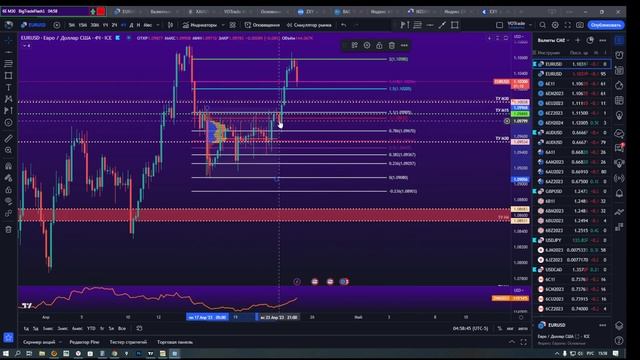The width and height of the screenshot is (640, 360).
Task: Open settings of selected Fibonacci drawing
Action: point(367,45)
